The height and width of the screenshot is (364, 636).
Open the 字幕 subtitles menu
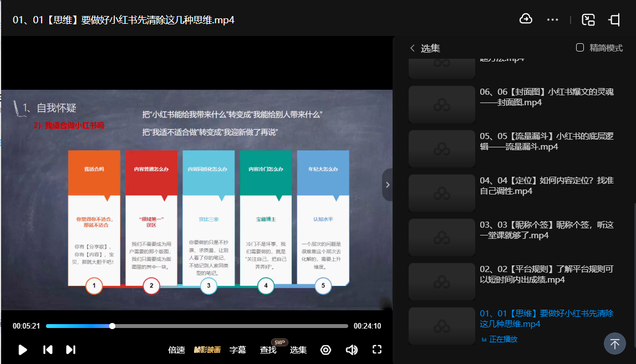[x=238, y=350]
